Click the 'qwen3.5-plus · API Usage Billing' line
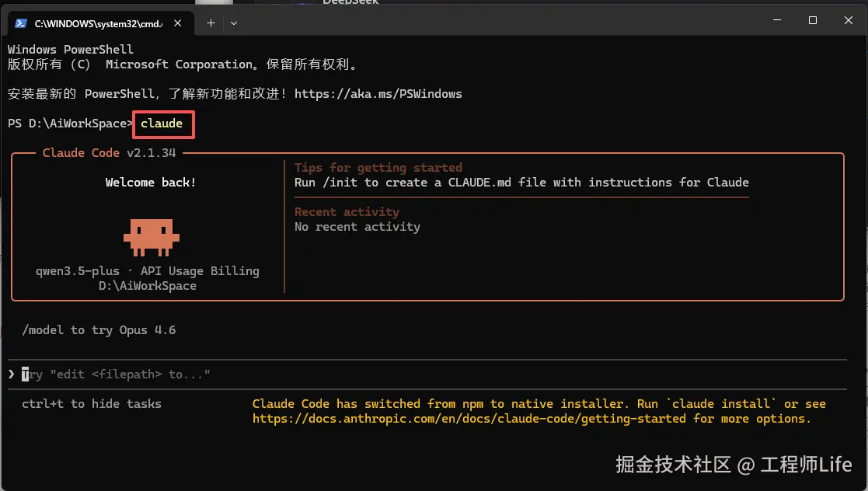The image size is (868, 491). tap(147, 271)
